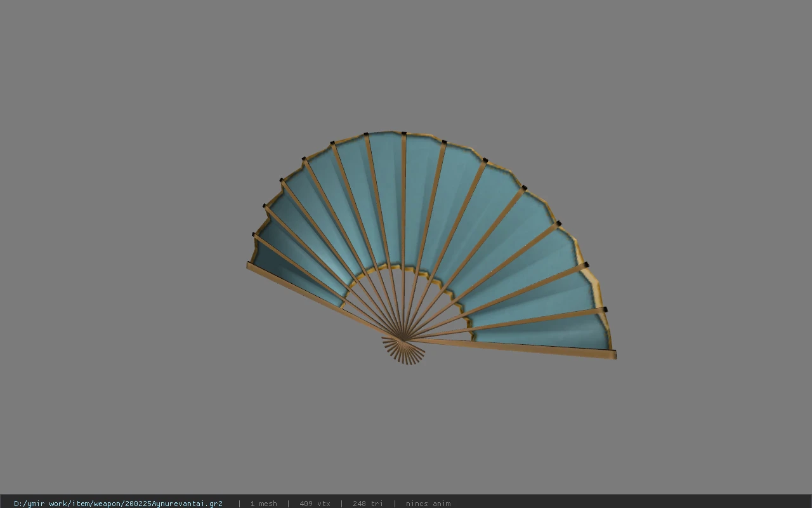
Task: Click the "nincs anim" status entry
Action: pos(428,504)
